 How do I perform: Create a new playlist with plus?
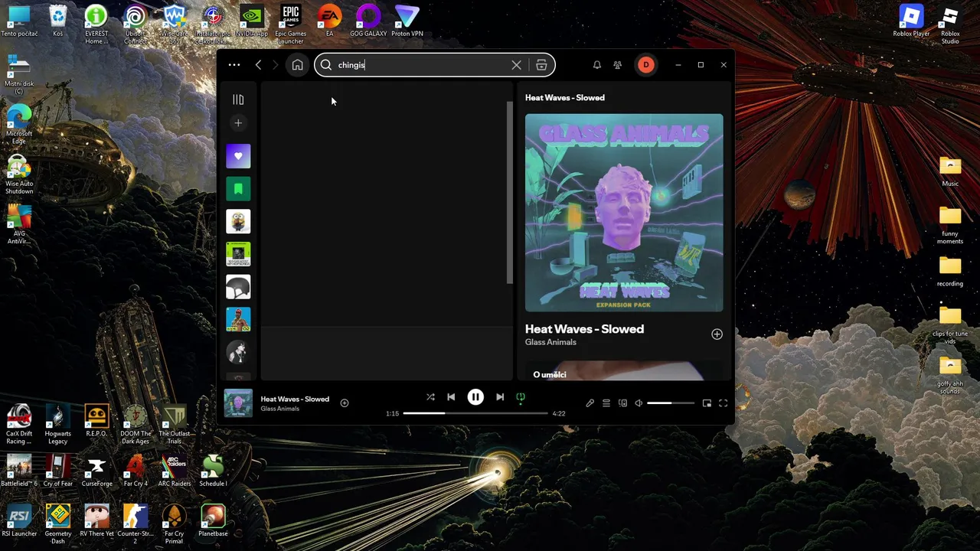pyautogui.click(x=238, y=123)
